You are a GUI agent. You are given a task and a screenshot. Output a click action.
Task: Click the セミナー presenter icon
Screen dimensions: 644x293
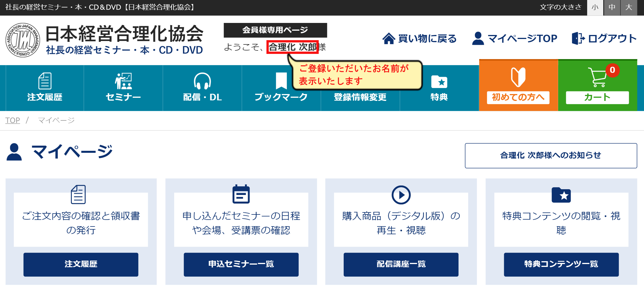(x=123, y=81)
